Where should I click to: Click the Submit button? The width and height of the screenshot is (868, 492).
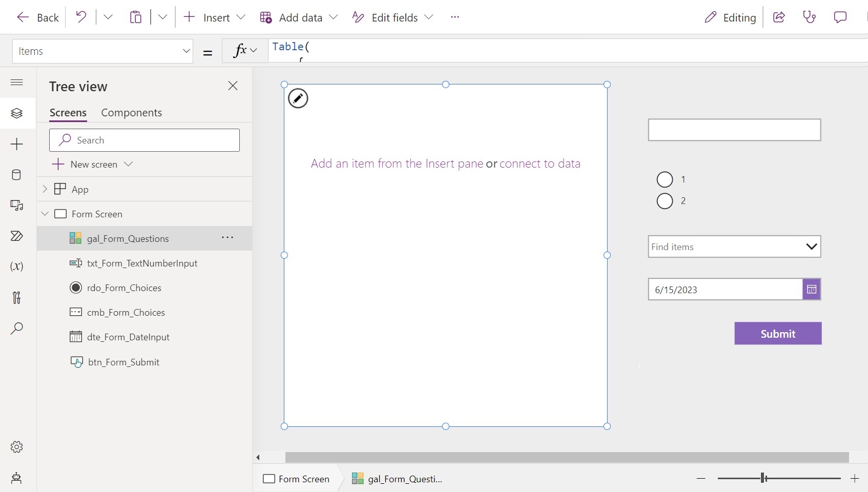778,334
